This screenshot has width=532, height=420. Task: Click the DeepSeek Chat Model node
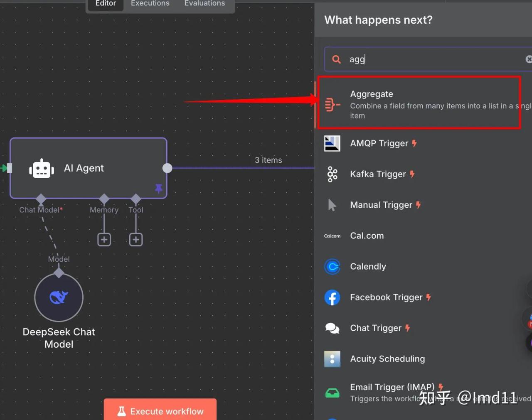[x=59, y=297]
